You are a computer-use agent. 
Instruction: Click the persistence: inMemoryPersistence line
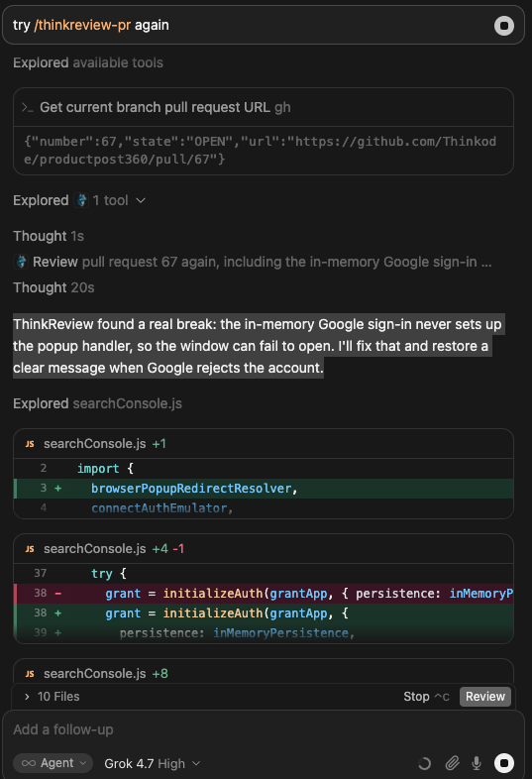coord(264,633)
